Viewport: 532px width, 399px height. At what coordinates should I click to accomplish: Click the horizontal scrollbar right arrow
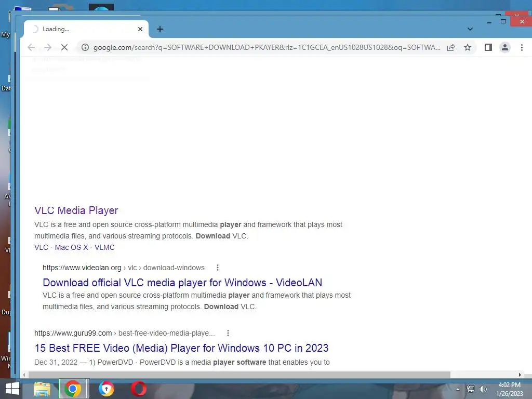(x=520, y=375)
